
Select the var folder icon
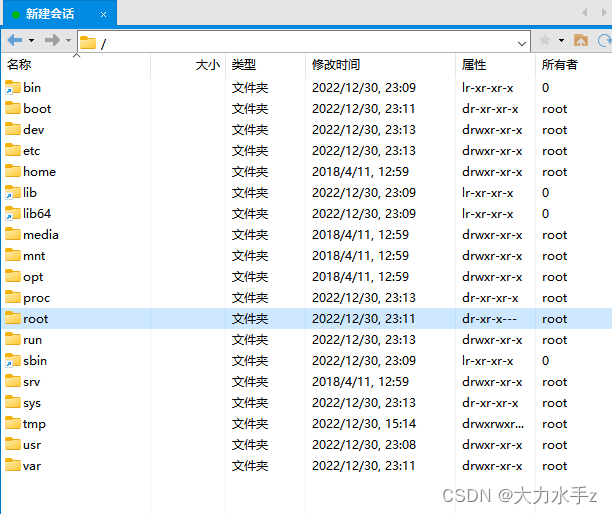pos(12,466)
